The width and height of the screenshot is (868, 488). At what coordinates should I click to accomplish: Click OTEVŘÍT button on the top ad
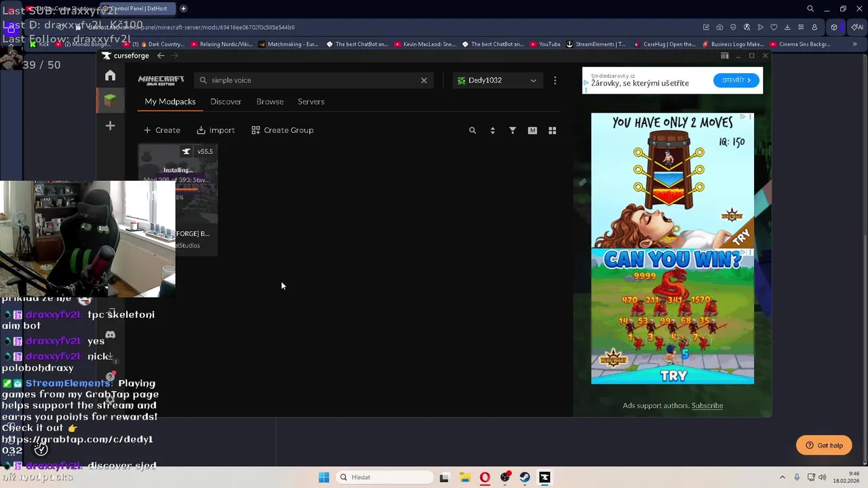[736, 80]
